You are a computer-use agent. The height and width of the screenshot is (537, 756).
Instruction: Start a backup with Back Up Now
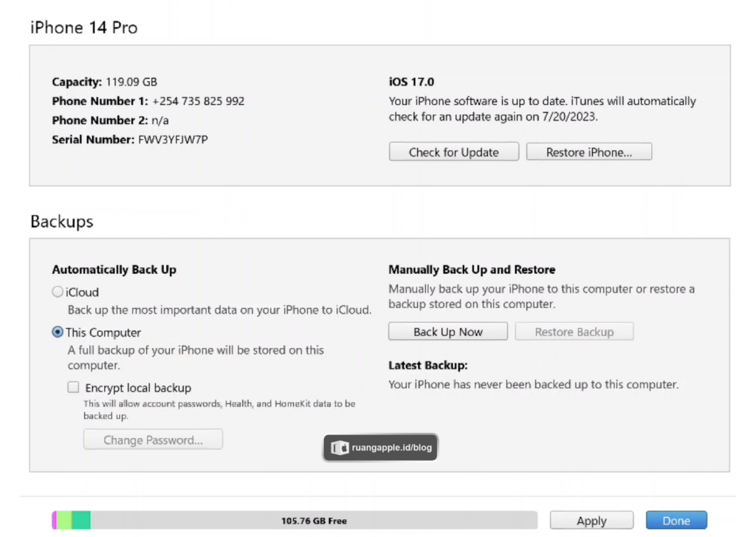[447, 332]
